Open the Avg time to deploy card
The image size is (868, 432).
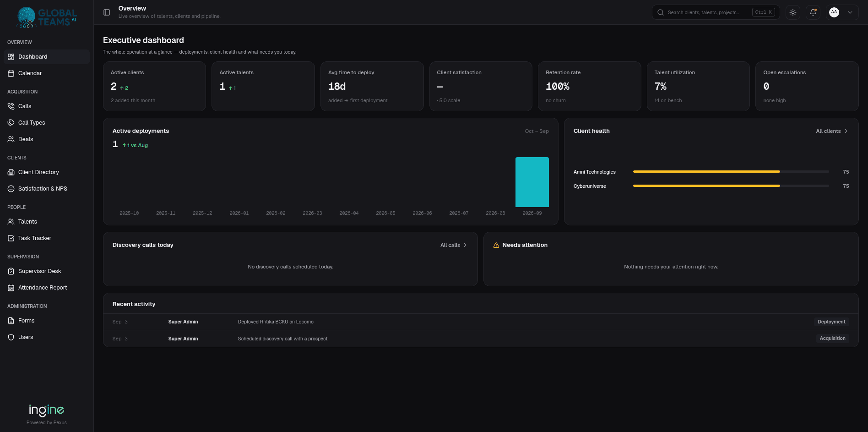372,86
